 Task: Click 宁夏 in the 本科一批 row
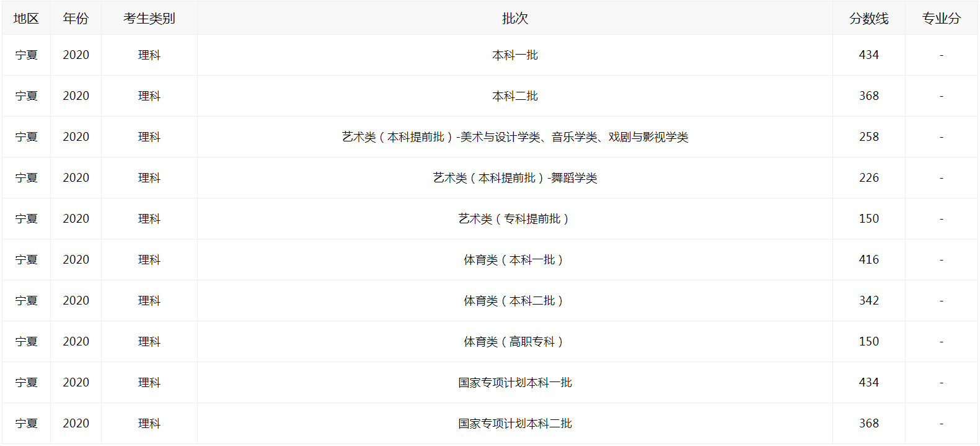[x=26, y=55]
